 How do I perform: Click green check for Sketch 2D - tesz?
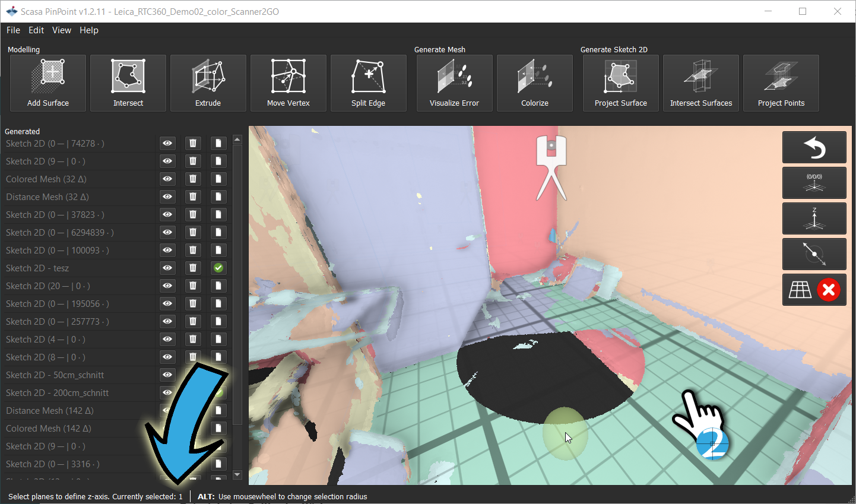coord(218,268)
